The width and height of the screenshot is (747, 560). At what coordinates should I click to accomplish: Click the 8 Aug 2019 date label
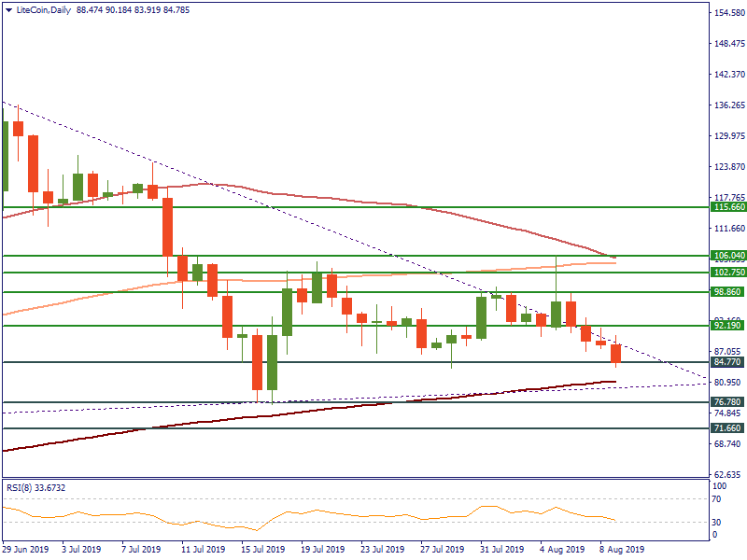coord(622,550)
